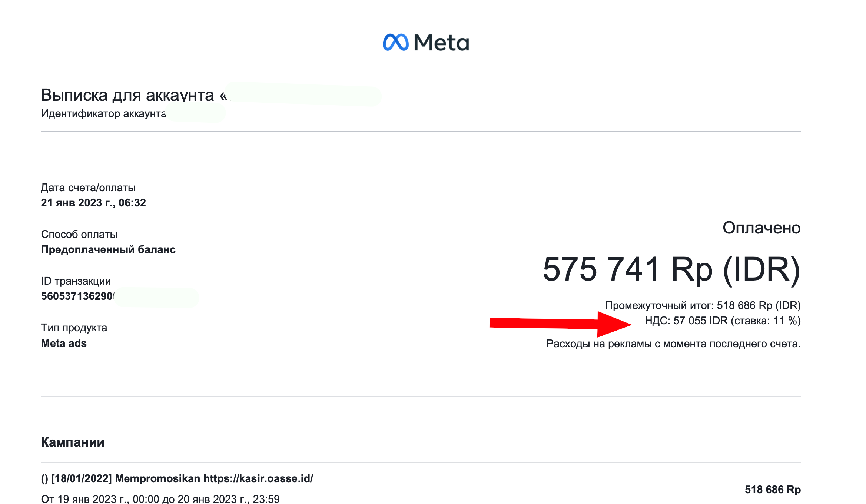Click the 'Meta ads' product type

click(x=64, y=343)
